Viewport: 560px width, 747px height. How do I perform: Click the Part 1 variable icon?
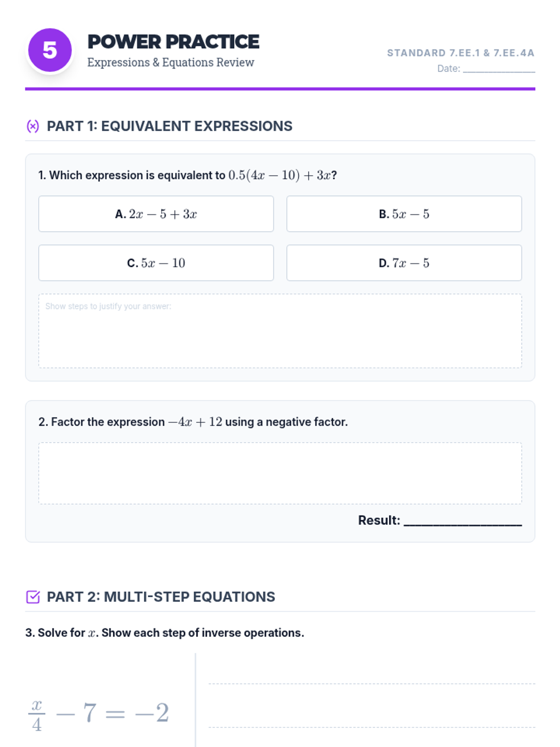[33, 126]
